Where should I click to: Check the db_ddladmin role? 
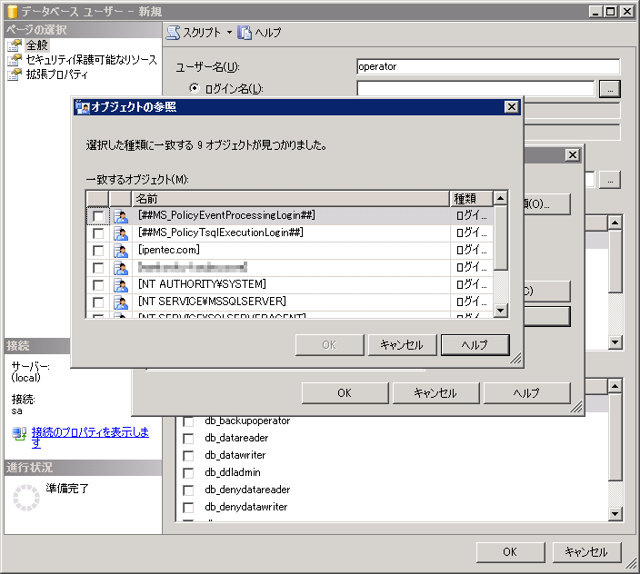[x=188, y=473]
